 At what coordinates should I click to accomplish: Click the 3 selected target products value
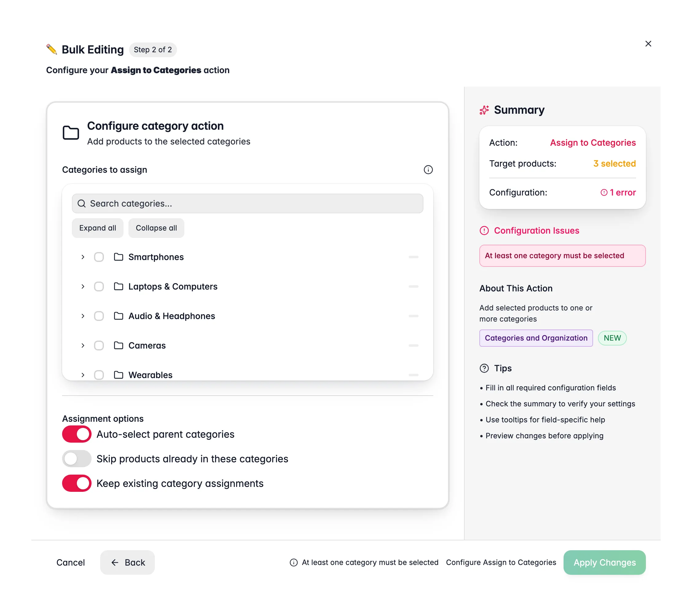pyautogui.click(x=615, y=164)
